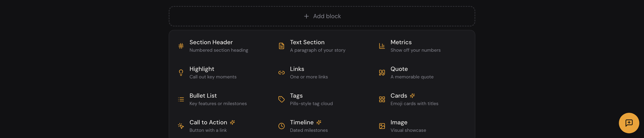Select the Call to Action cursor icon

point(181,126)
